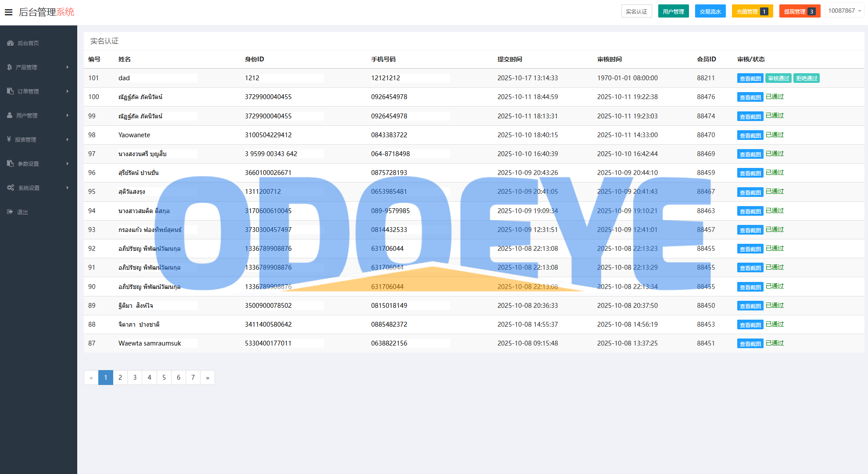Screen dimensions: 868x474
Task: Expand the 系统设置 submenu arrow
Action: pyautogui.click(x=67, y=188)
